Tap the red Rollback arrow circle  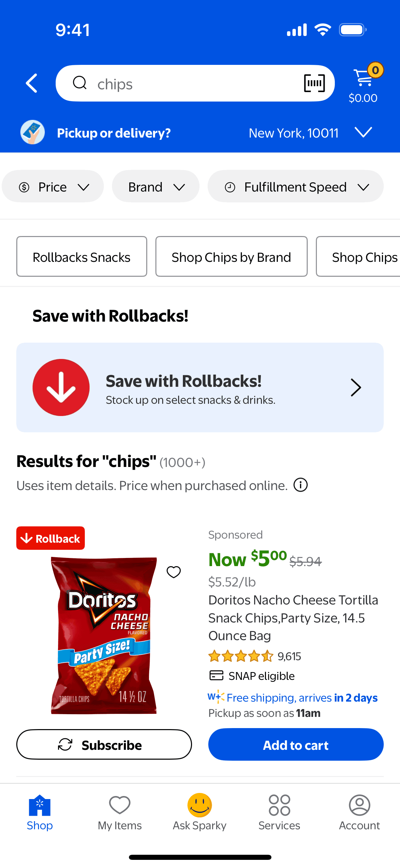pos(61,387)
